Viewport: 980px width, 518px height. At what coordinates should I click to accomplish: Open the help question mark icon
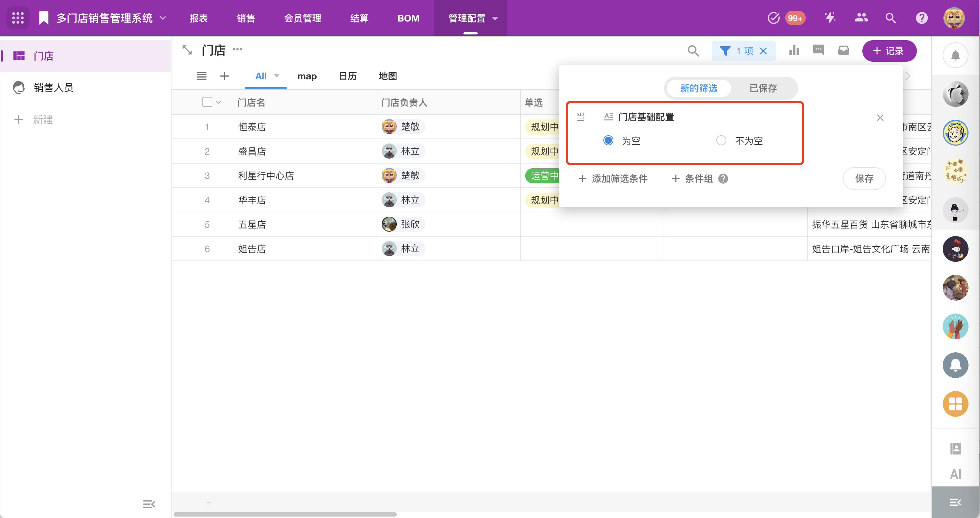pos(922,18)
